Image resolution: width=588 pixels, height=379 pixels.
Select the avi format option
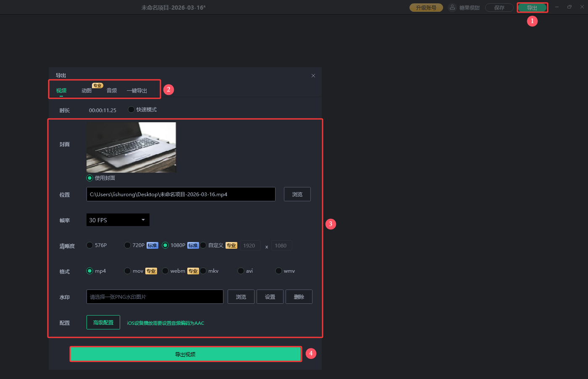241,271
